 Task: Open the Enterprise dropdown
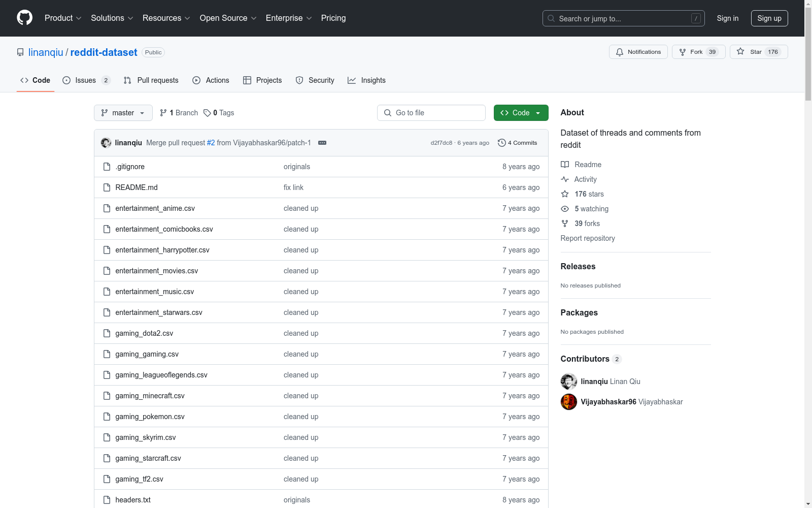pos(289,18)
